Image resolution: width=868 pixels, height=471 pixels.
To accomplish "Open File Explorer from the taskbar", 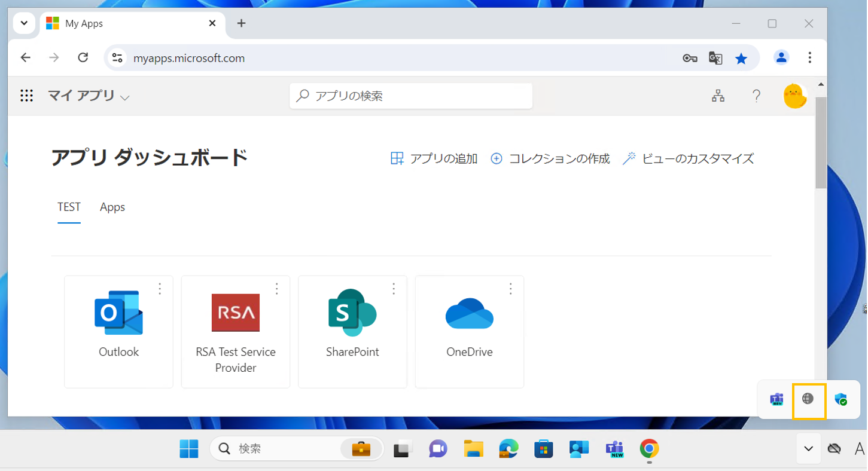I will [474, 449].
